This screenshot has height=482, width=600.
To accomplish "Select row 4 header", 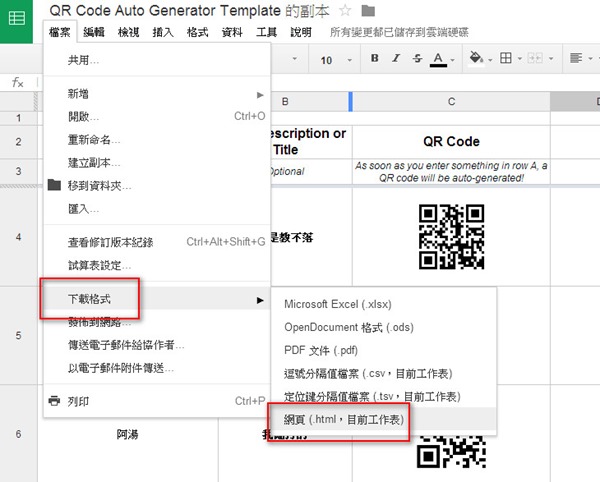I will click(18, 237).
